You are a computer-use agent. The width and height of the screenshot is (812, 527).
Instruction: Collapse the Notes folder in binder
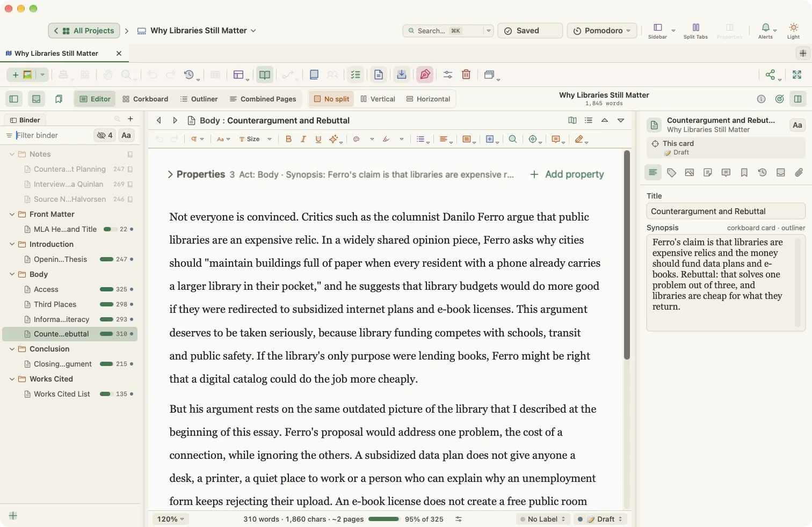click(x=12, y=154)
